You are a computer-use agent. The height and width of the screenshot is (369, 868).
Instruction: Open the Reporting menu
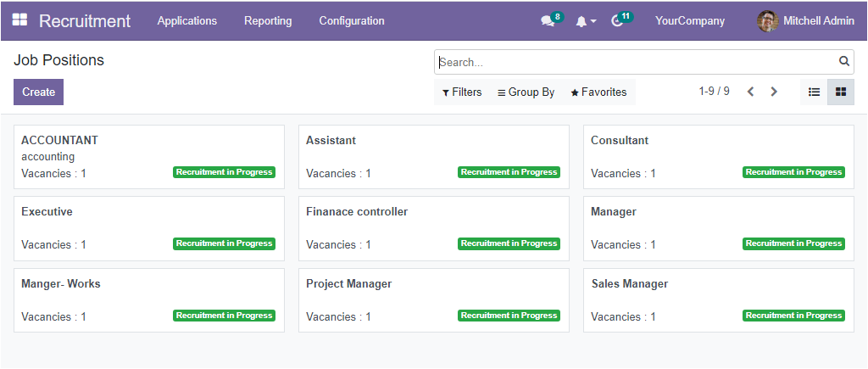[268, 20]
